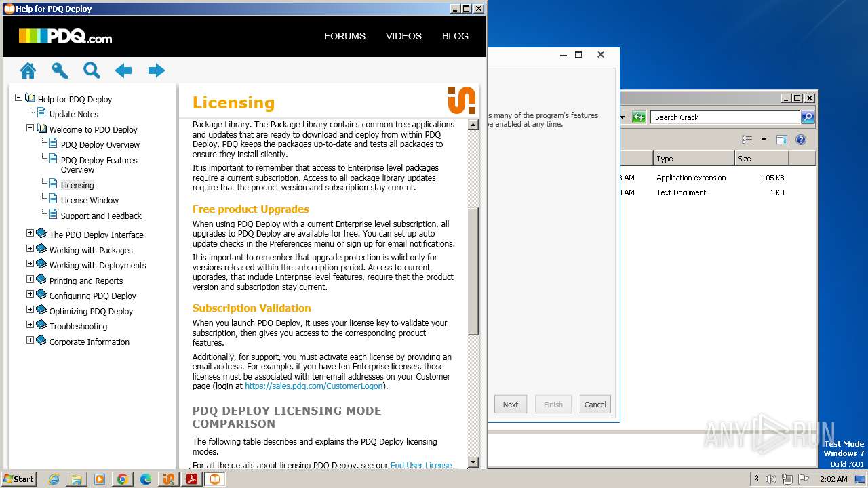The height and width of the screenshot is (488, 868).
Task: Click the taskbar clock showing 2:02 AM
Action: click(x=833, y=479)
